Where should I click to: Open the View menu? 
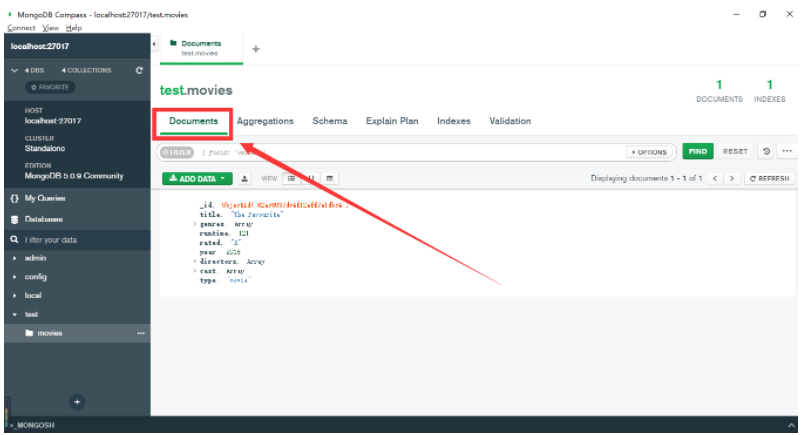click(50, 28)
